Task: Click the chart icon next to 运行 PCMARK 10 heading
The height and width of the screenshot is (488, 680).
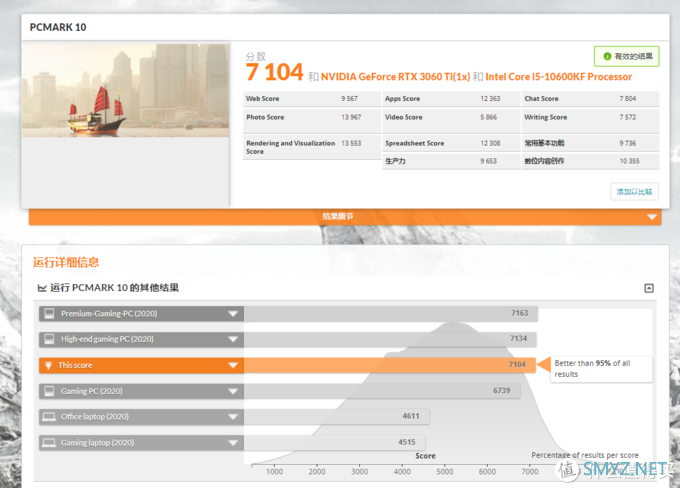Action: pyautogui.click(x=42, y=288)
